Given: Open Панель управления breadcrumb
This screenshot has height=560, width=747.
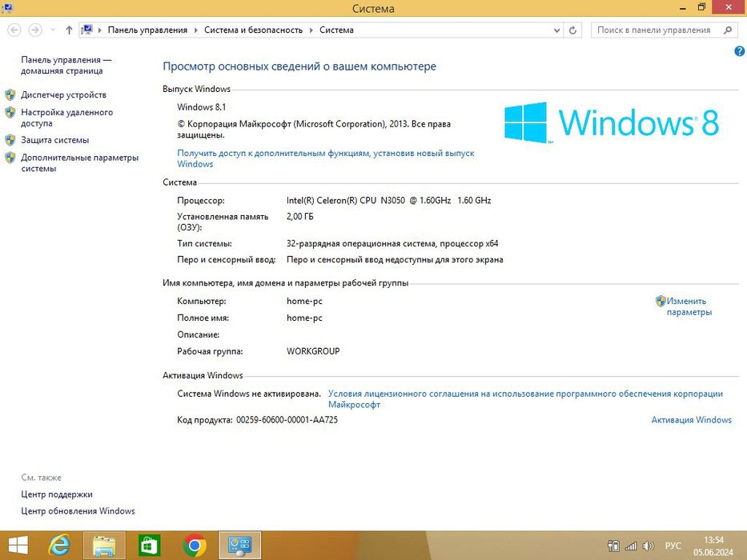Looking at the screenshot, I should 147,30.
